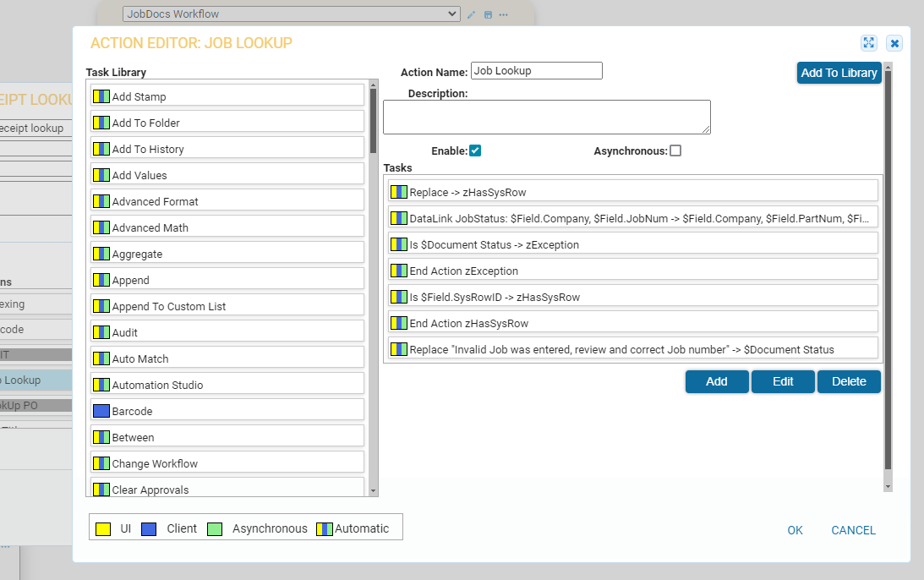Click the Task Library scroll down arrow
This screenshot has width=924, height=580.
pyautogui.click(x=373, y=491)
